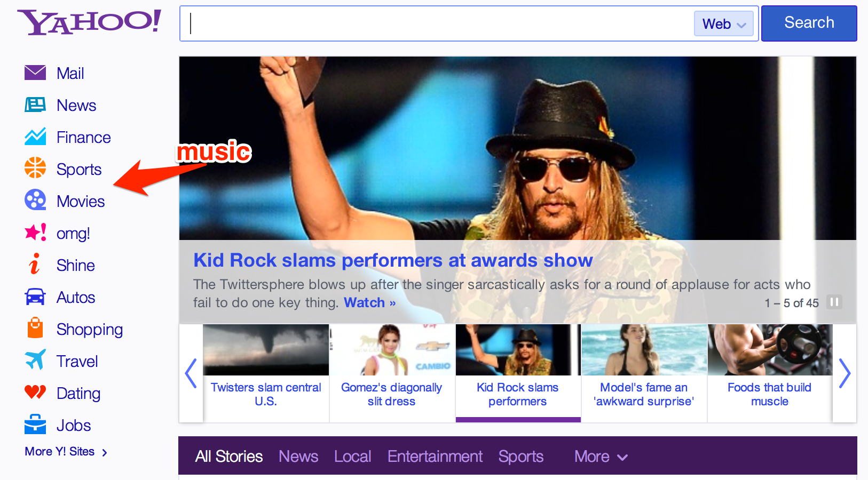Click the omg! star icon

point(35,233)
